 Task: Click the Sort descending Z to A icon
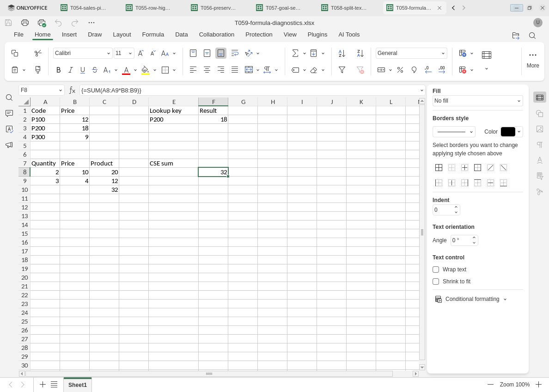360,53
